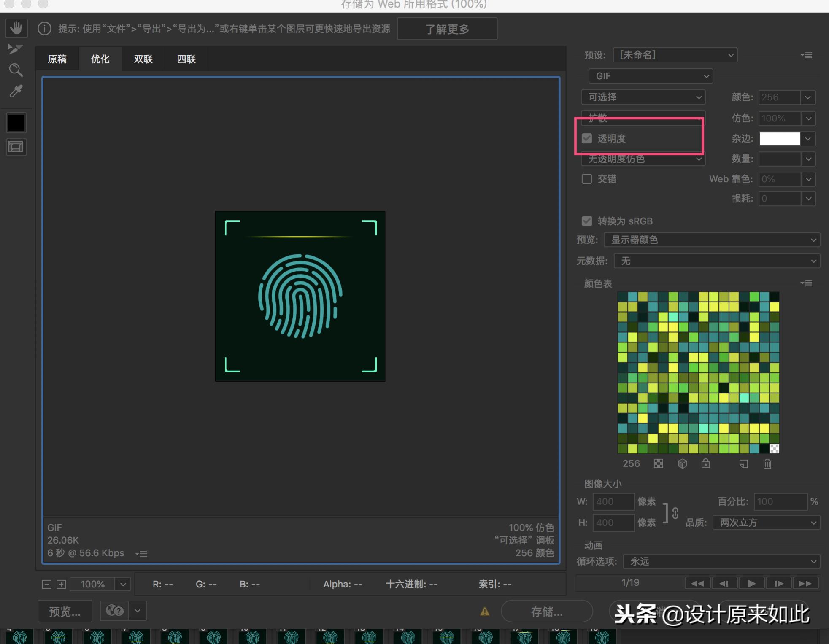This screenshot has width=829, height=644.
Task: Select the Zoom magnifier tool
Action: (x=16, y=70)
